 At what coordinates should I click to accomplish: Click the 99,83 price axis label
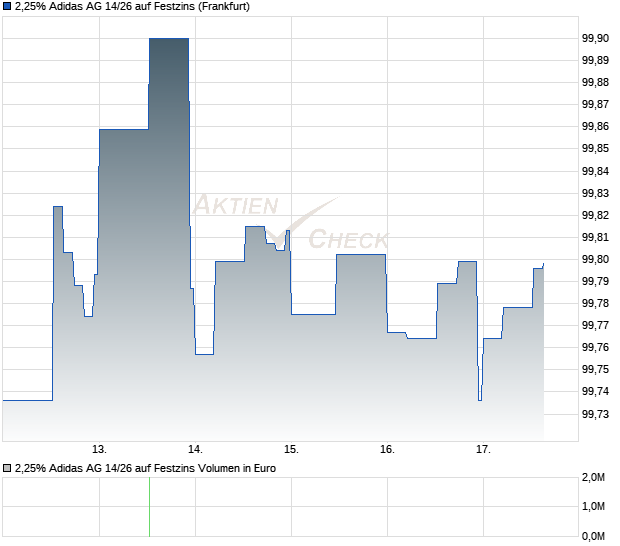point(595,193)
